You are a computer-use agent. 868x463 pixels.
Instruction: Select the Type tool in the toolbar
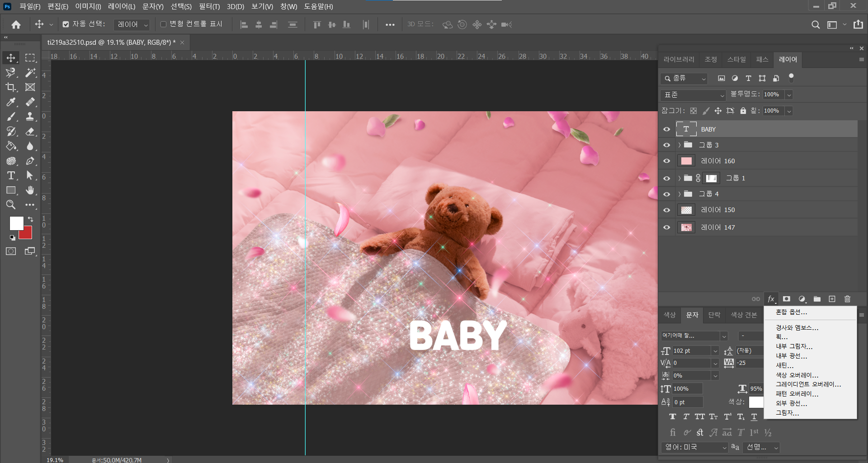11,175
